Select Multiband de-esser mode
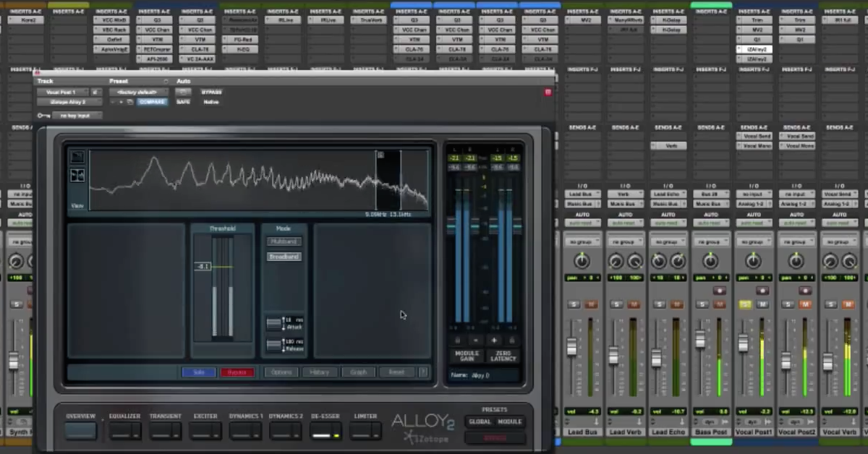 (x=284, y=241)
